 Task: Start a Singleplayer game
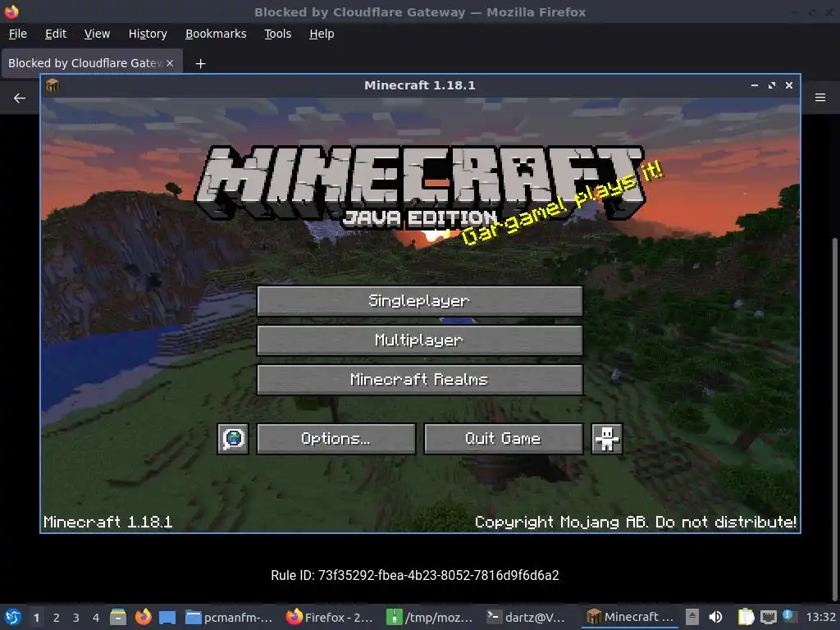419,300
